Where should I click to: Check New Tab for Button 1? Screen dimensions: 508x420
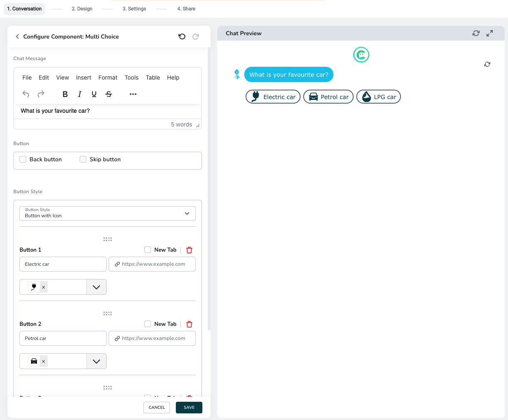point(148,250)
